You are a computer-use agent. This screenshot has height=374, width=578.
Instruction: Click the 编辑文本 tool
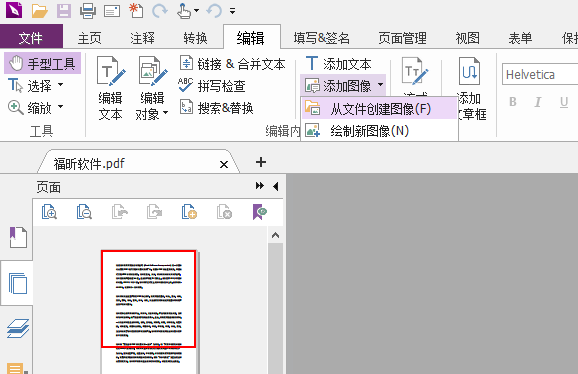[x=110, y=88]
